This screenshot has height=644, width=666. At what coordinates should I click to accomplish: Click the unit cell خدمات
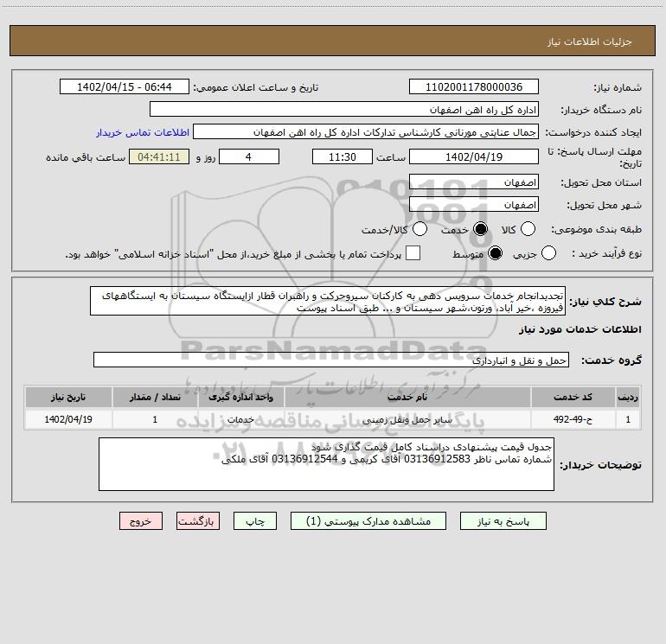[x=240, y=419]
